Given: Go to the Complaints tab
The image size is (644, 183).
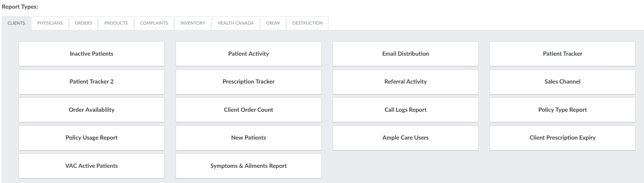Looking at the screenshot, I should coord(154,23).
